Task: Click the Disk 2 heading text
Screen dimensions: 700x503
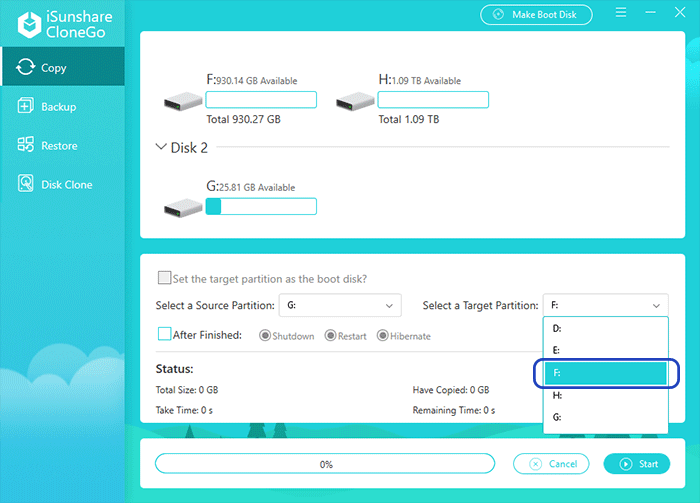Action: coord(189,148)
